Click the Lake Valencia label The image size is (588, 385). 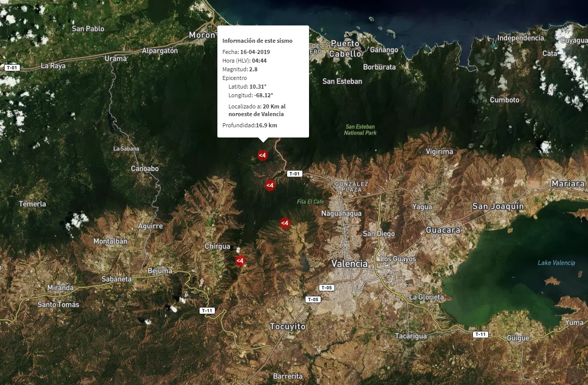(x=556, y=263)
